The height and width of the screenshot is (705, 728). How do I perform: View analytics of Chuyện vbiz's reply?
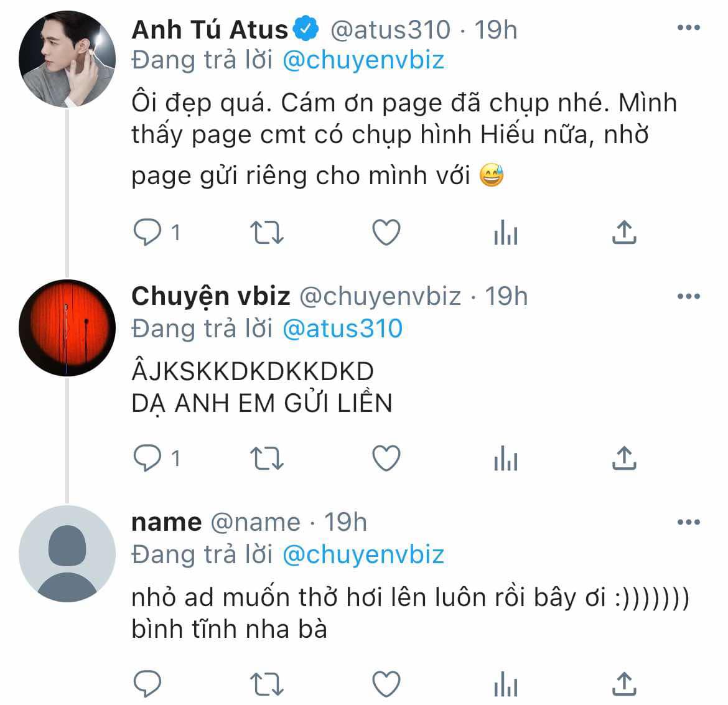[x=506, y=458]
